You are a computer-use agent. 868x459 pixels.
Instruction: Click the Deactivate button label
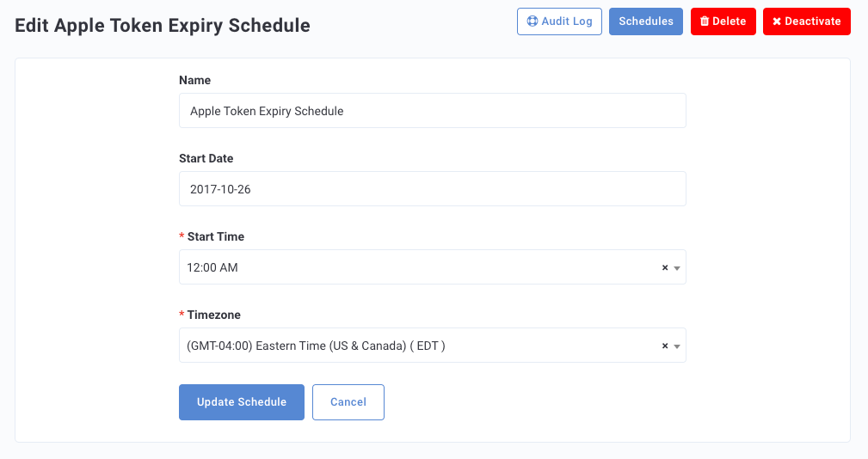813,21
